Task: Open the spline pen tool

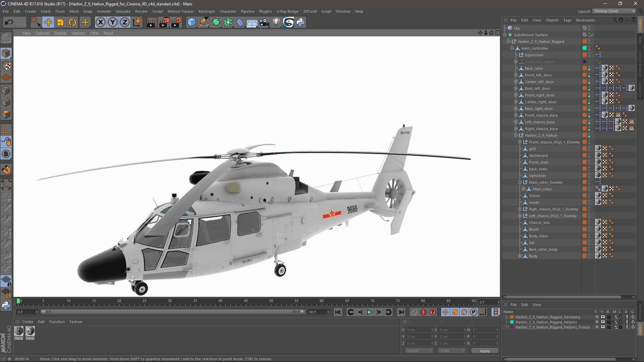Action: (204, 22)
